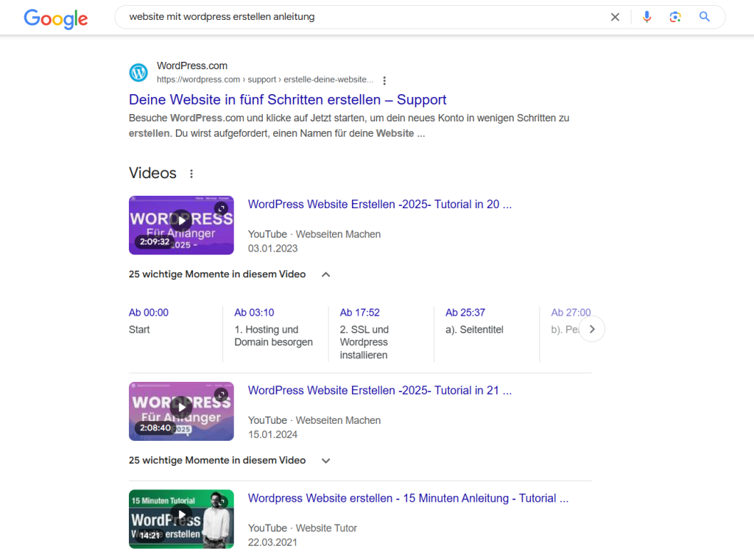The image size is (754, 560).
Task: Jump to 'Ab 03:10' Hosting und Domain moment
Action: 254,313
